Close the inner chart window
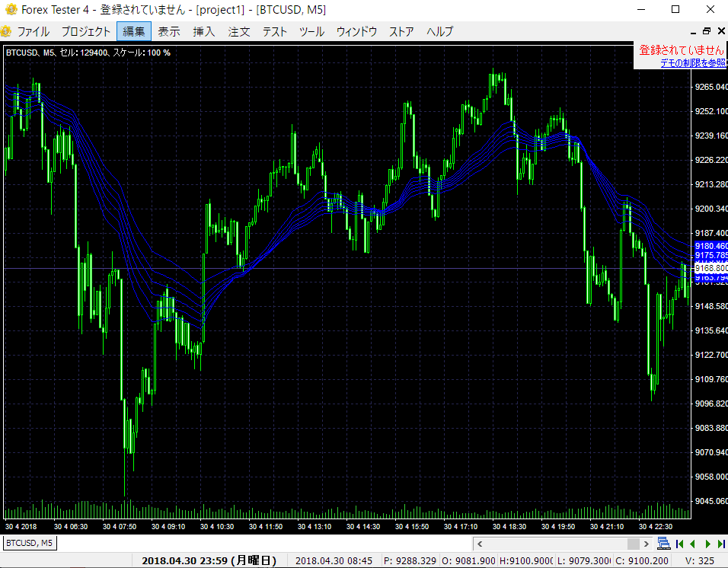Image resolution: width=728 pixels, height=568 pixels. pos(721,31)
